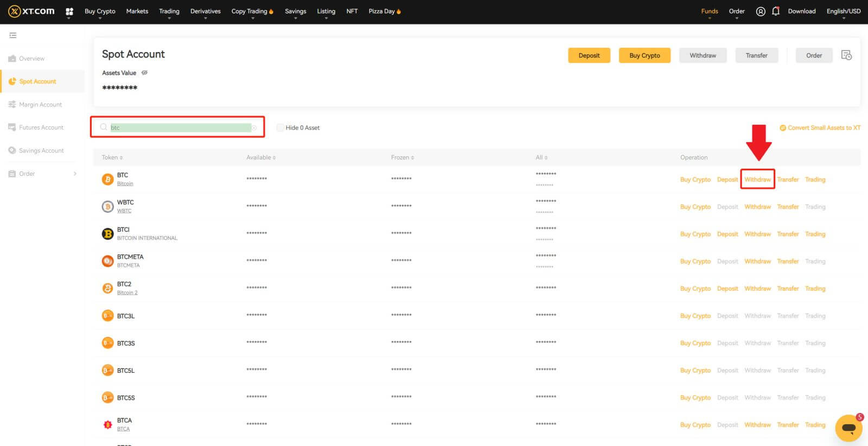868x446 pixels.
Task: Click the Bitcoin link under BTC
Action: pos(125,184)
